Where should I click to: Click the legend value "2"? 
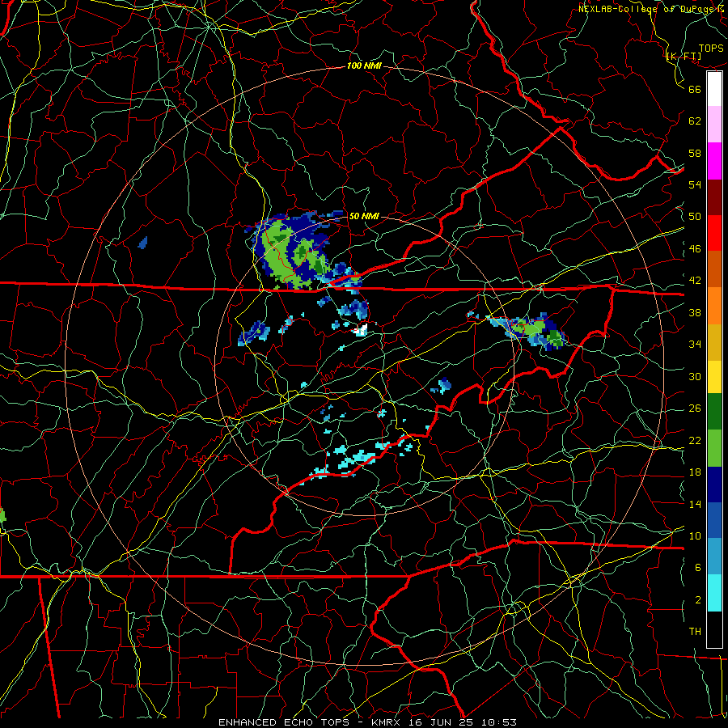coord(698,600)
